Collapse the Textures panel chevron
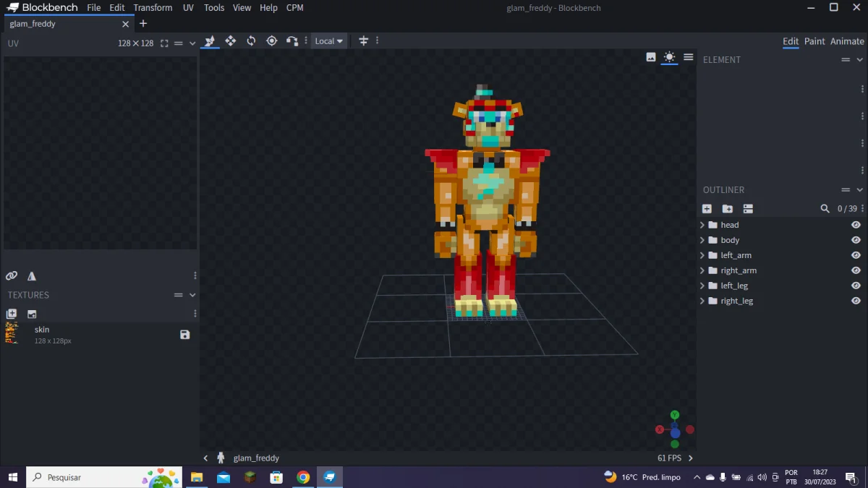Screen dimensions: 868x488 pos(192,295)
